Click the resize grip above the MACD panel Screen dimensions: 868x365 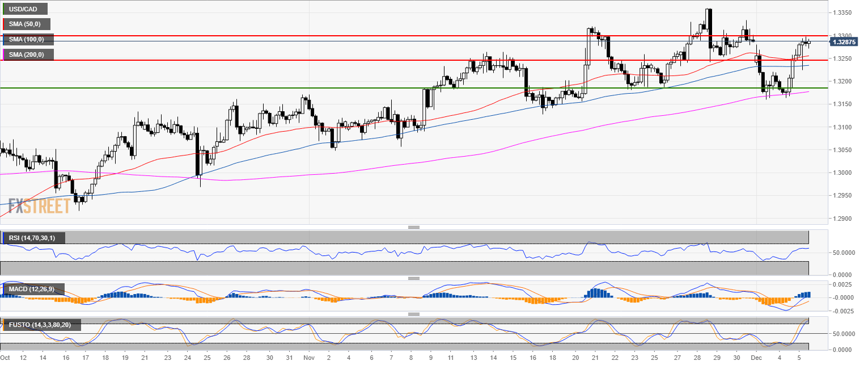coord(413,278)
